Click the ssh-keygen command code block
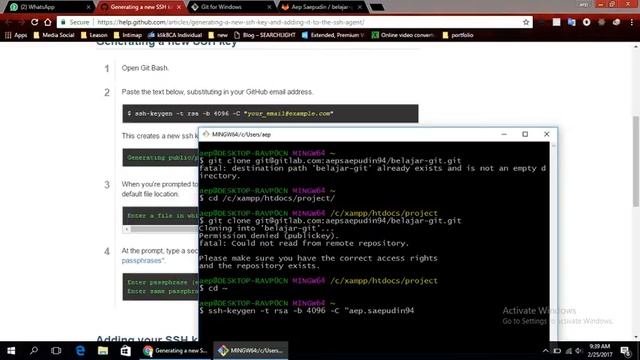The width and height of the screenshot is (640, 360). (270, 113)
